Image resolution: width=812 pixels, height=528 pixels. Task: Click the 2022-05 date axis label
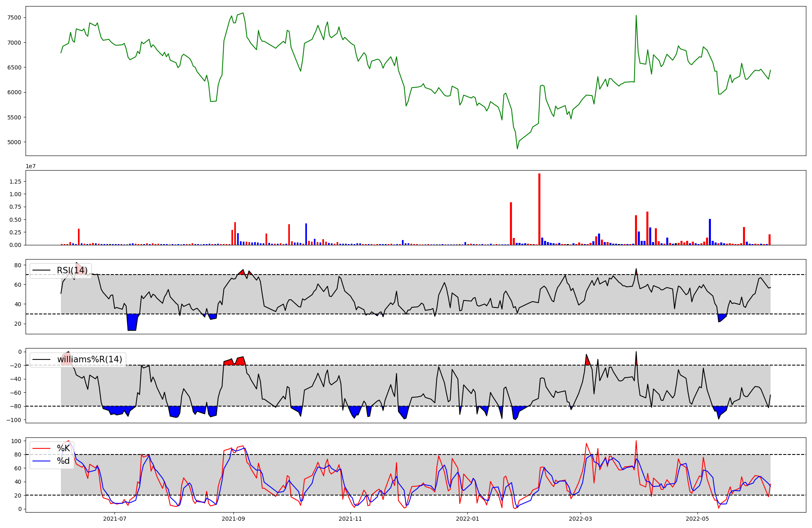(x=698, y=519)
